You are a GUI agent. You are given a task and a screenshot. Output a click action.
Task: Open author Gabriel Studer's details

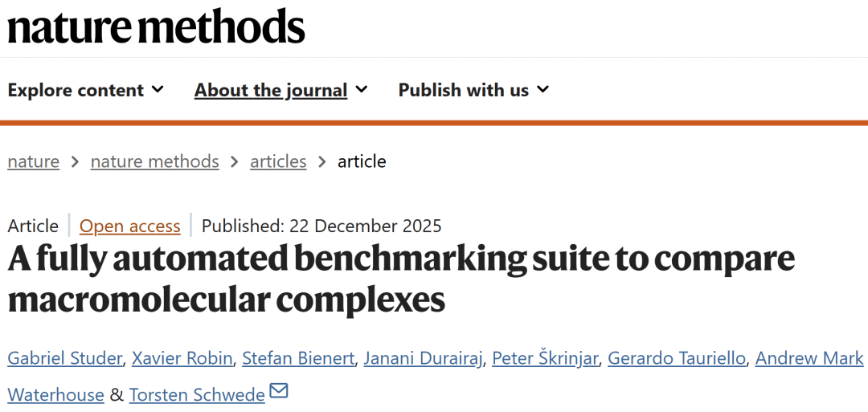pos(65,358)
